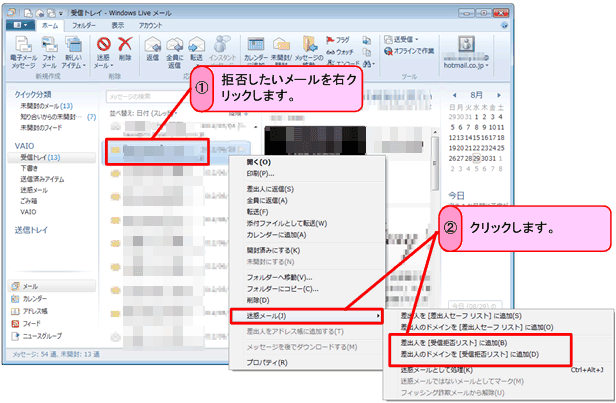
Task: Switch to the 表示 ribbon tab
Action: pos(118,25)
